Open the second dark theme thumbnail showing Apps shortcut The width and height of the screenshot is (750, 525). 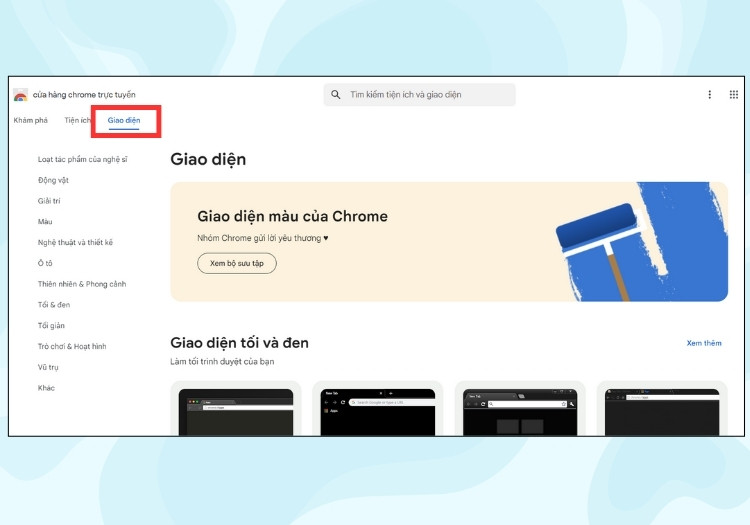(x=377, y=409)
